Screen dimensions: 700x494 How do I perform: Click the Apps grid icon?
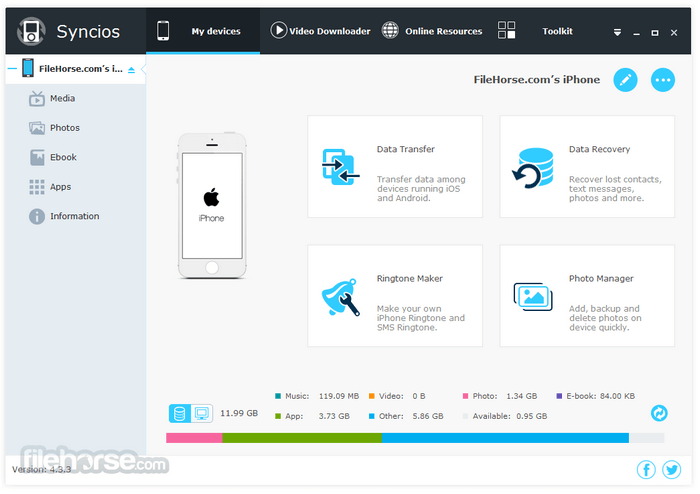point(37,187)
